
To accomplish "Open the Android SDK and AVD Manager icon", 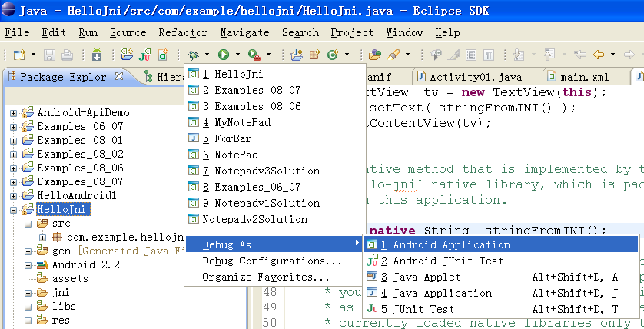I will (97, 55).
